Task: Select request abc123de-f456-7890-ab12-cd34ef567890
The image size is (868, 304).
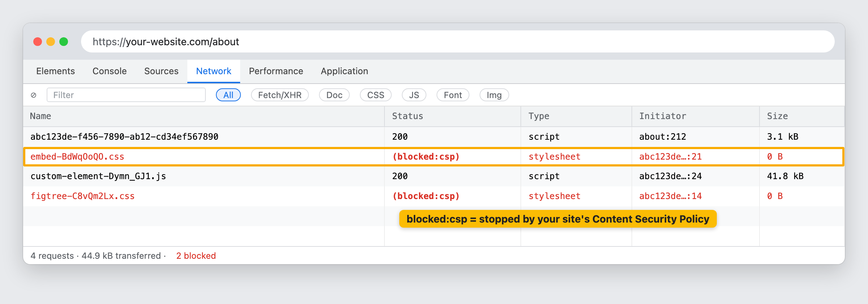Action: 434,137
